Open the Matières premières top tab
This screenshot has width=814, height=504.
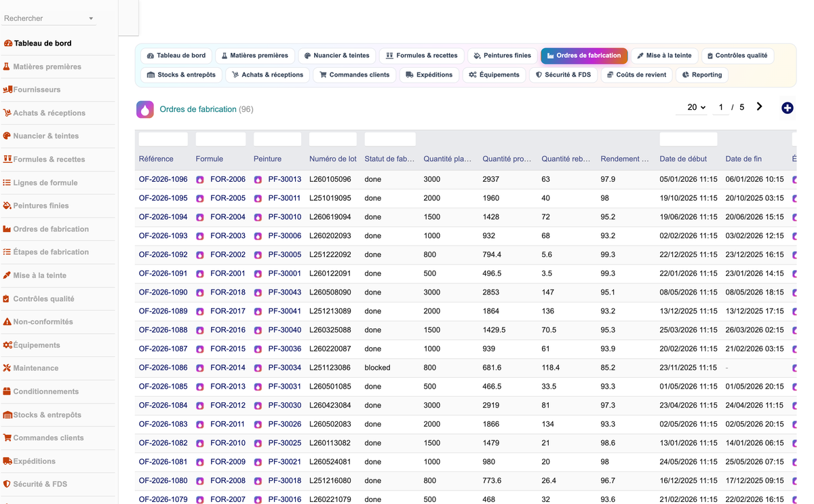(x=254, y=56)
